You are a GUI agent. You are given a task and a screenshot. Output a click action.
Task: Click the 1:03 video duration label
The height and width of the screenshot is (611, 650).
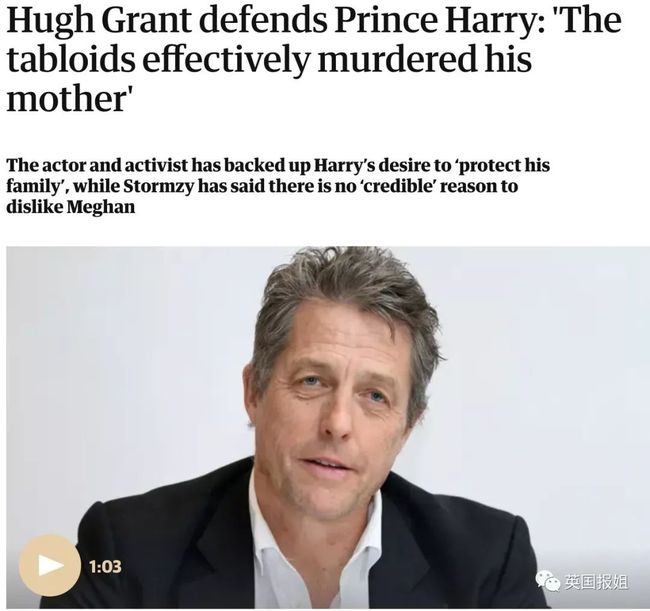(105, 566)
